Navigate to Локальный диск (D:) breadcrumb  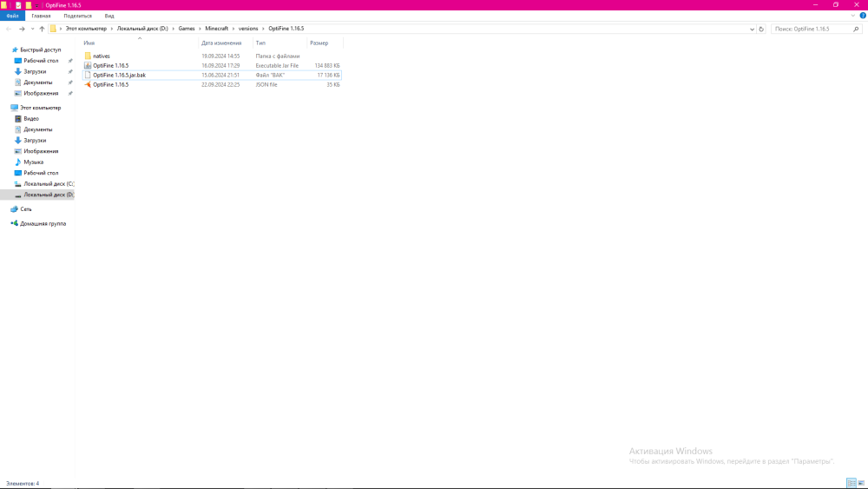point(142,29)
